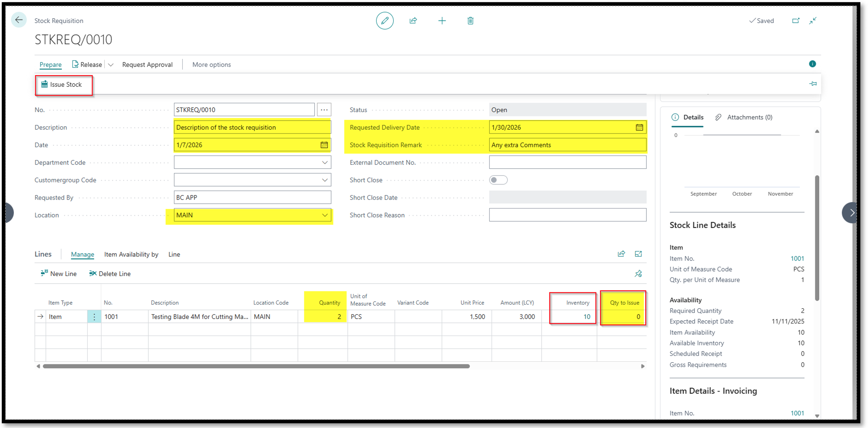Click the pin icon in action bar
Image resolution: width=868 pixels, height=428 pixels.
point(813,84)
